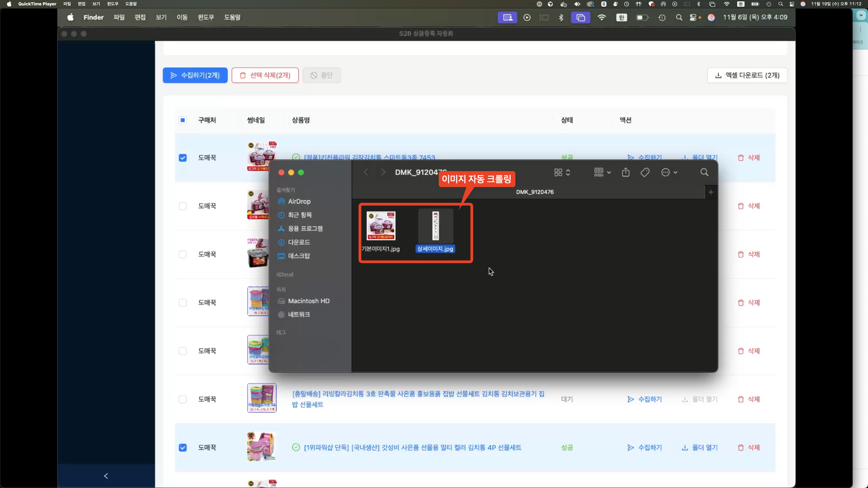Select Macintosh HD in sidebar

(309, 301)
